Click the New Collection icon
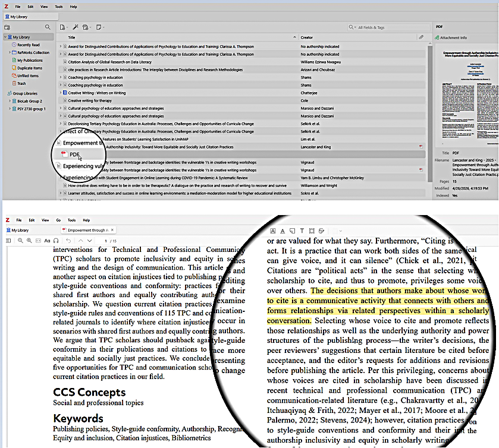 pos(7,27)
